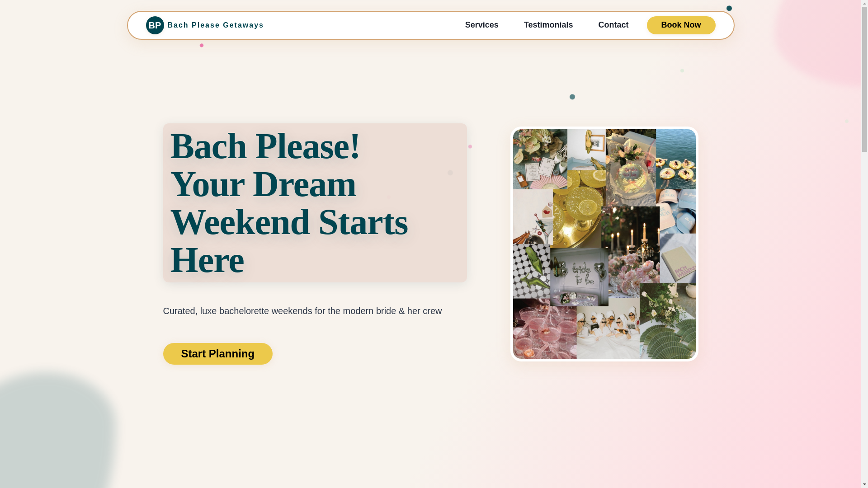
Task: Click the Bach Weekend book photo
Action: (677, 258)
